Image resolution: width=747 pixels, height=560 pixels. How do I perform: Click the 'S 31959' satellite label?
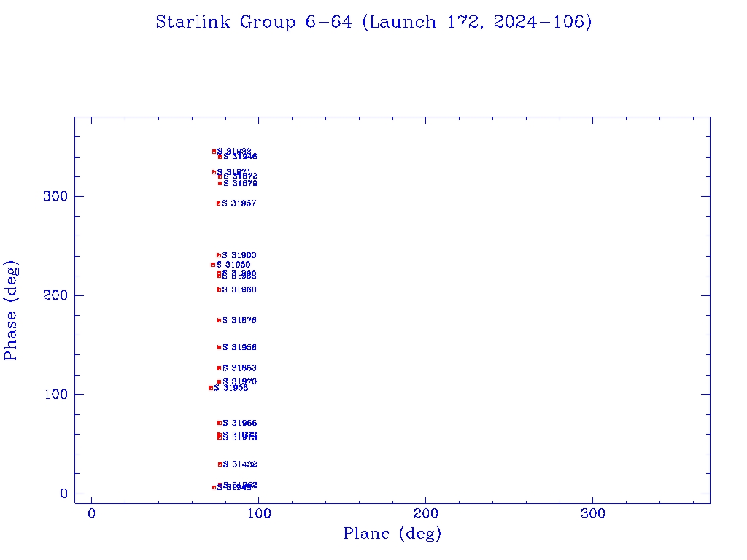pos(233,265)
